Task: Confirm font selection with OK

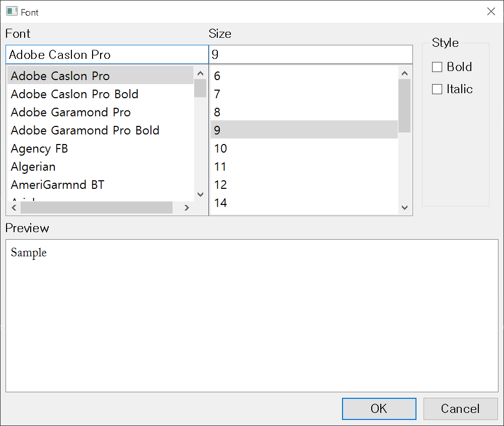Action: tap(379, 408)
